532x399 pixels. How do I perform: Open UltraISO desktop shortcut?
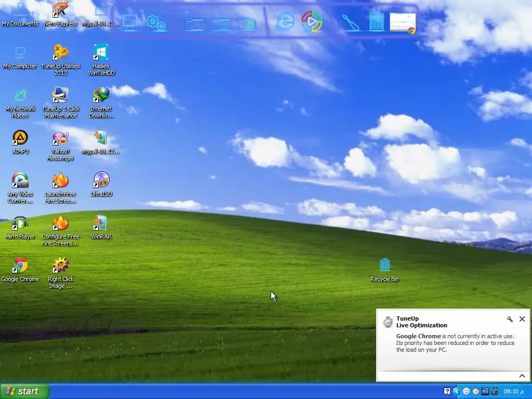point(101,184)
